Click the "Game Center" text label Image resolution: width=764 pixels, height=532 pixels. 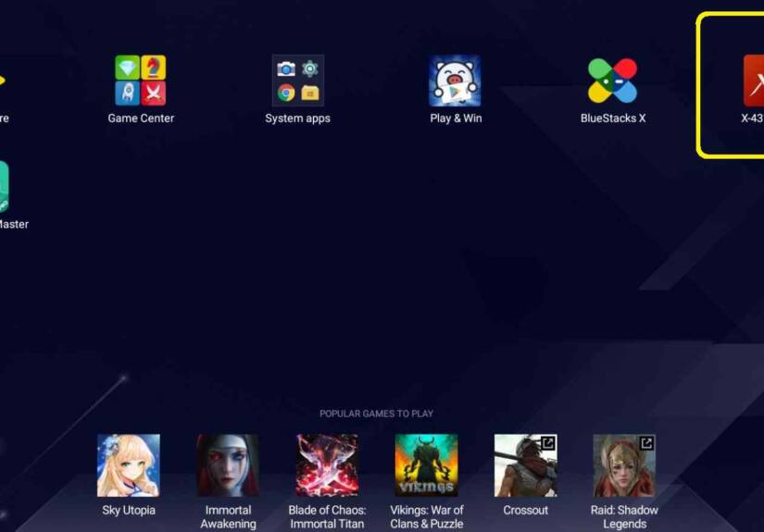click(x=141, y=118)
